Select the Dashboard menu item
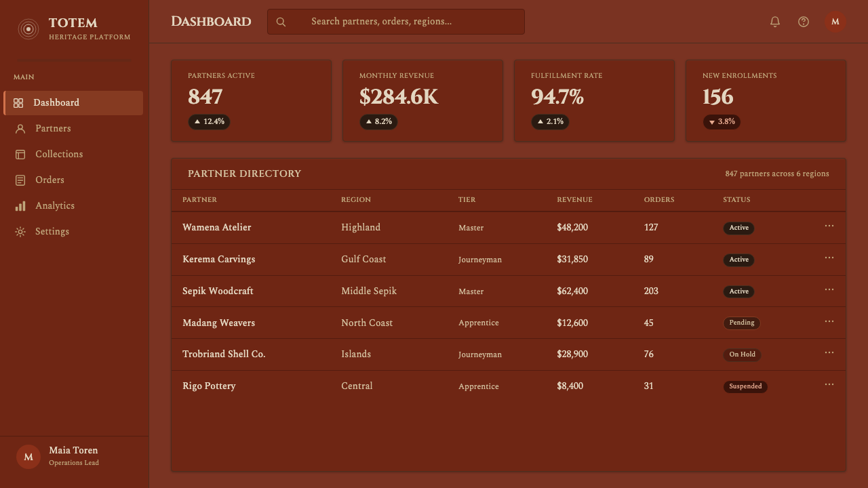 coord(73,103)
